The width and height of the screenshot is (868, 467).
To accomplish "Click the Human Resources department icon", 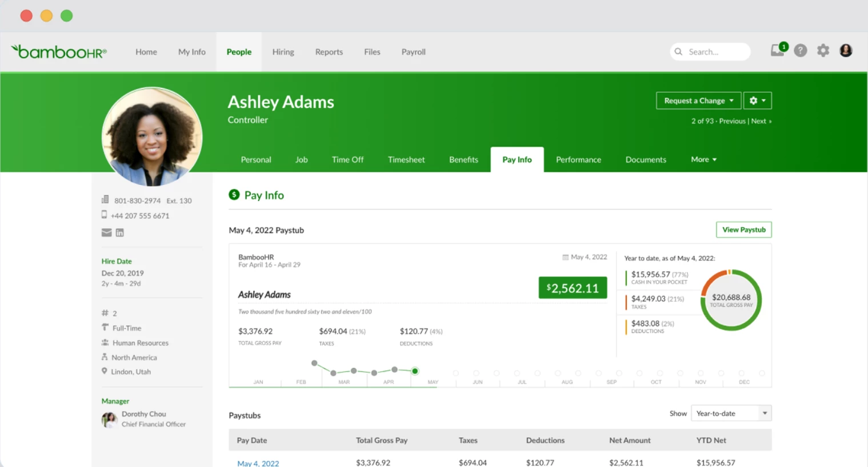I will coord(105,343).
